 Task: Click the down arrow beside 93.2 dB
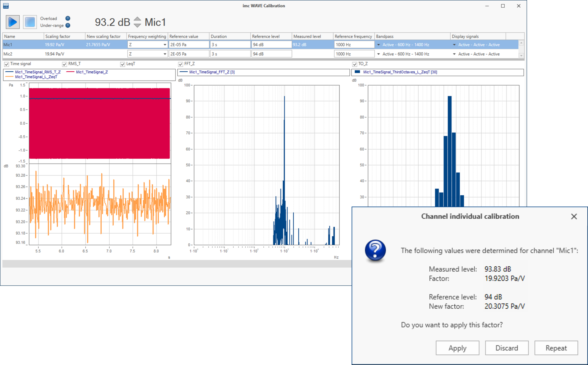138,25
